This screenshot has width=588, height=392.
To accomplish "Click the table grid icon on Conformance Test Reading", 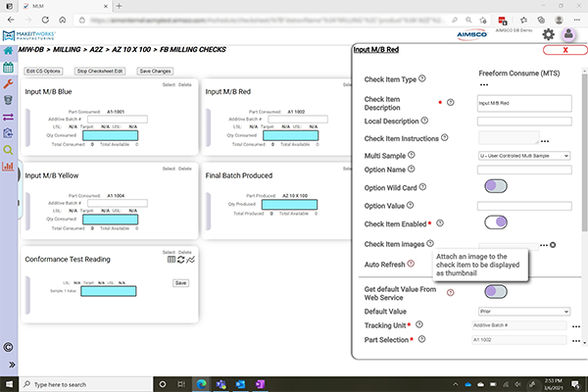I will (171, 260).
